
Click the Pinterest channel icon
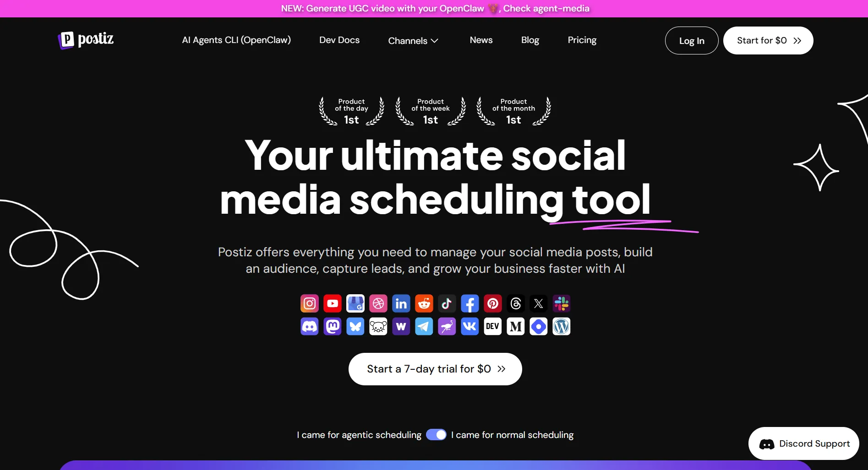pos(493,303)
